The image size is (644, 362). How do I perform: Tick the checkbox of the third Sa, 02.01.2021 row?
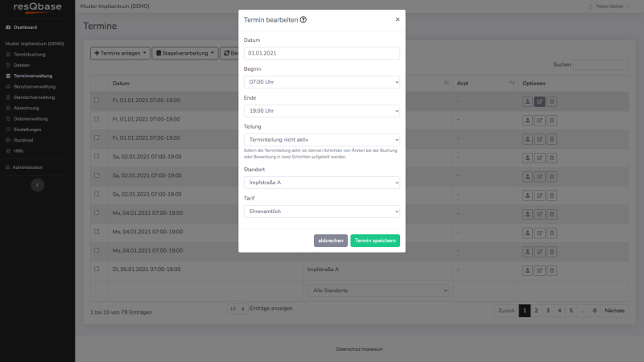(97, 194)
